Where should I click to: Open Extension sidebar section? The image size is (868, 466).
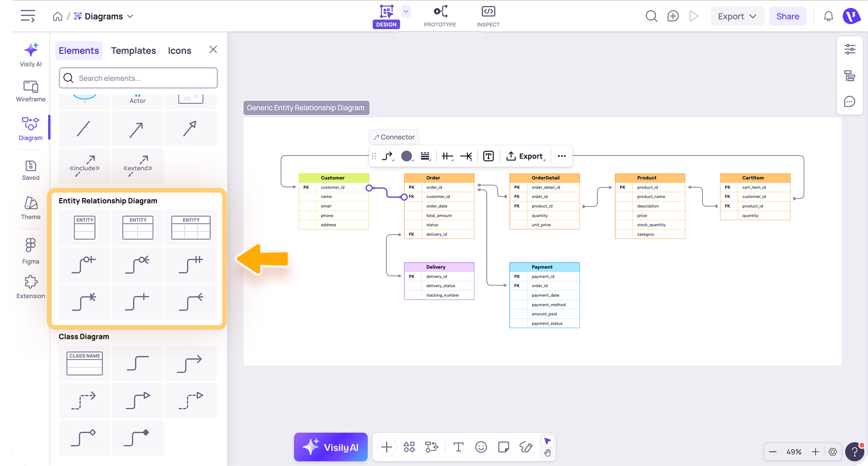[31, 287]
